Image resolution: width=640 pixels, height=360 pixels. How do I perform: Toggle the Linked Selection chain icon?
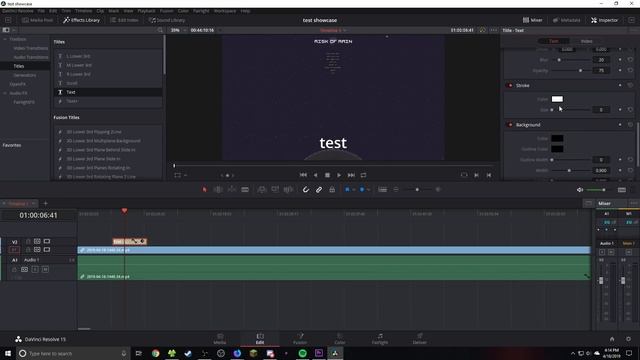[x=319, y=189]
